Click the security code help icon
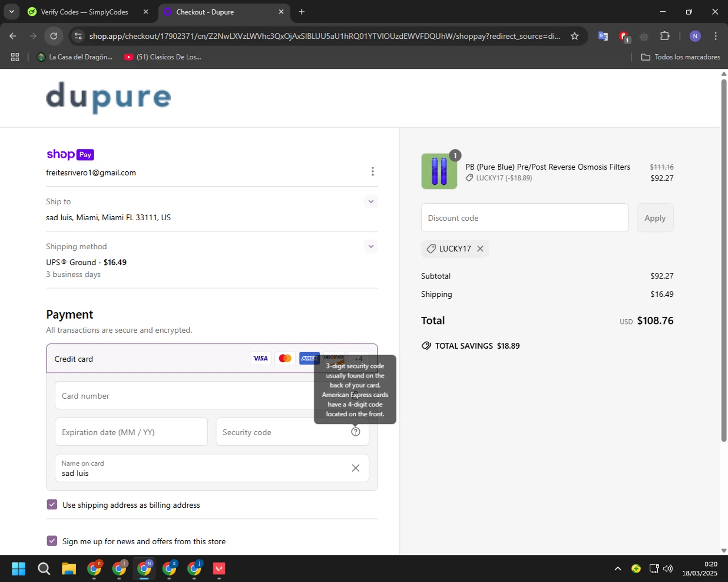 coord(356,432)
